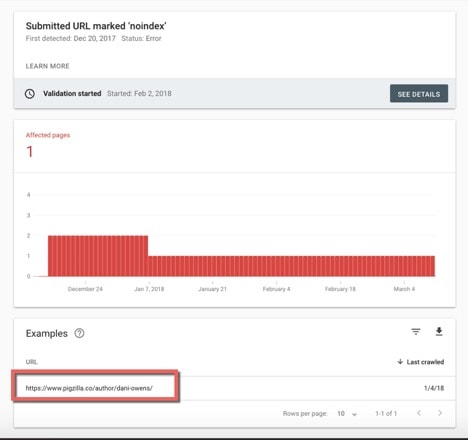Screen dimensions: 468x440
Task: Click the 'Validation started' label
Action: click(72, 94)
